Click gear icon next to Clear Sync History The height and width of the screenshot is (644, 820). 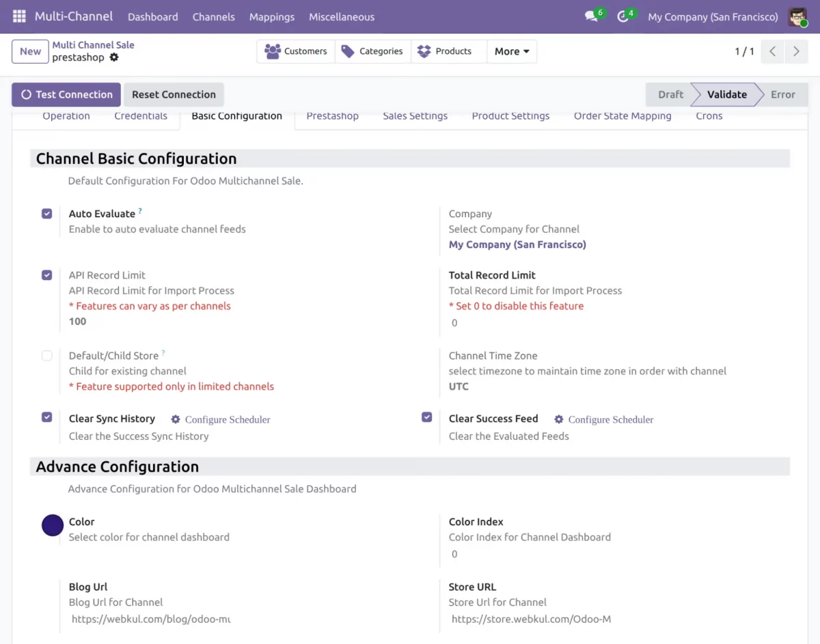(176, 419)
